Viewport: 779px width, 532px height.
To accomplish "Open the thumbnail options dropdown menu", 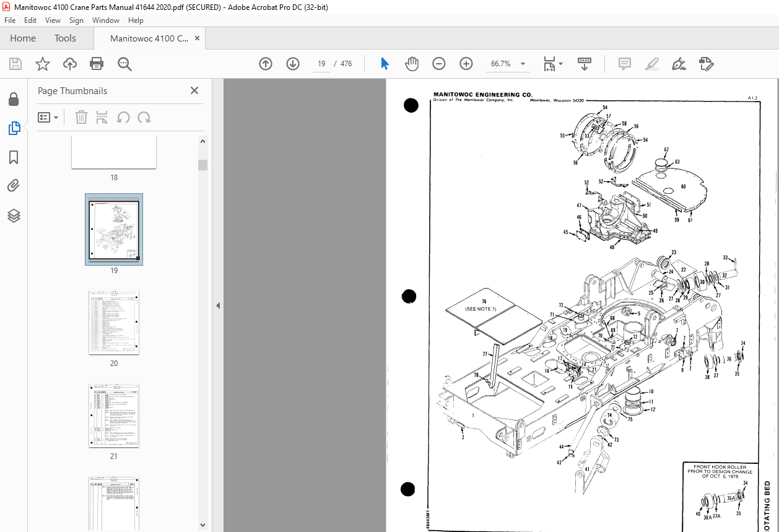I will [x=48, y=117].
